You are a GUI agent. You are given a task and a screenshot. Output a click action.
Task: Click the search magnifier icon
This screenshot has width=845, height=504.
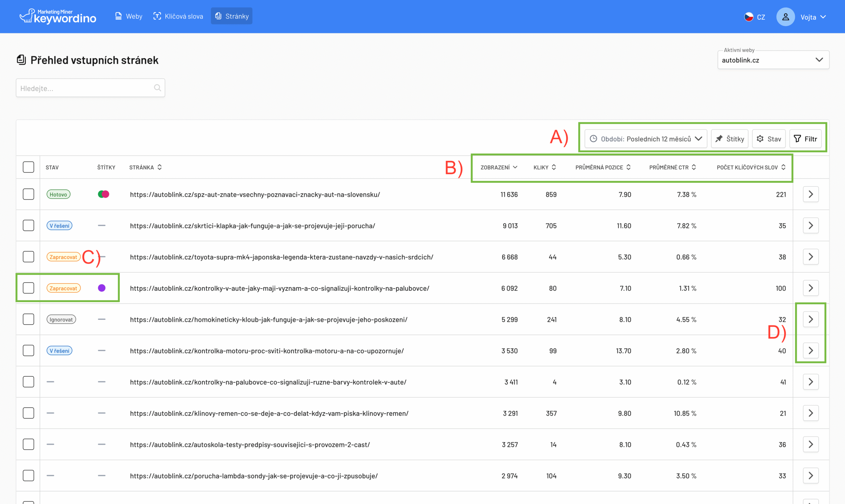157,88
